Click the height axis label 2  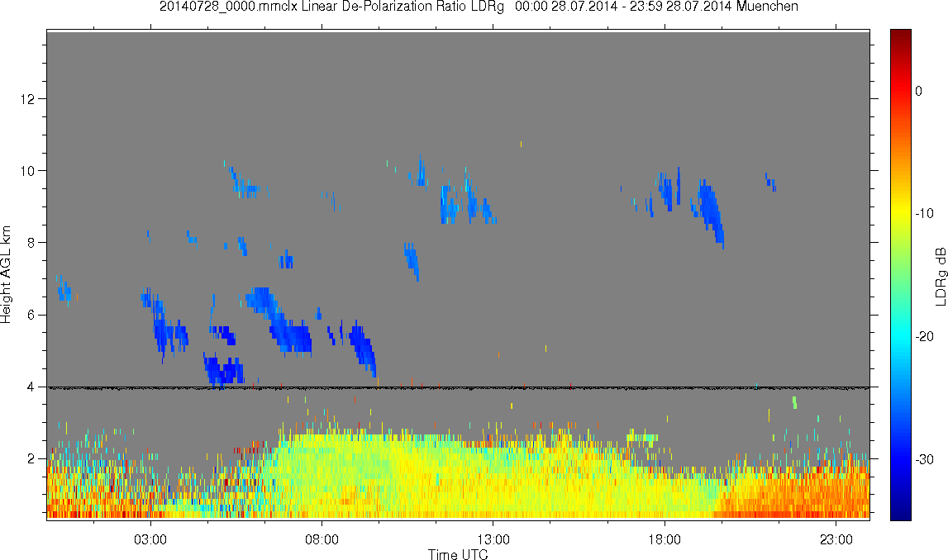31,459
